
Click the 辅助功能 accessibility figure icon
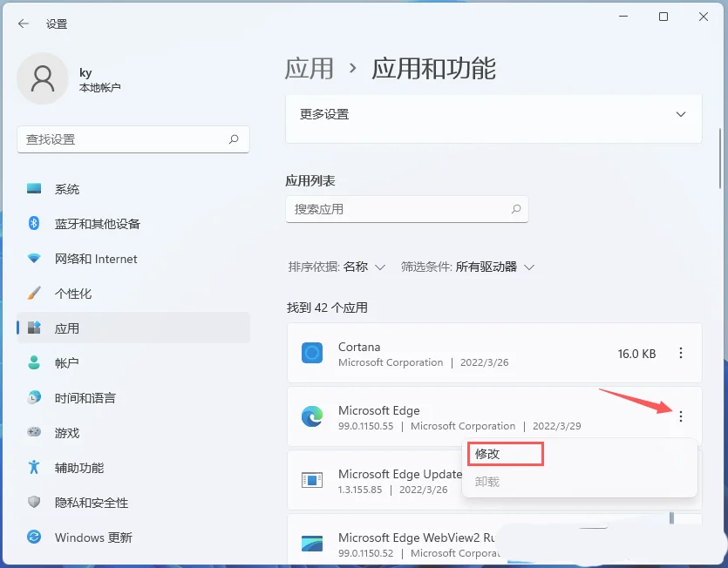click(34, 467)
